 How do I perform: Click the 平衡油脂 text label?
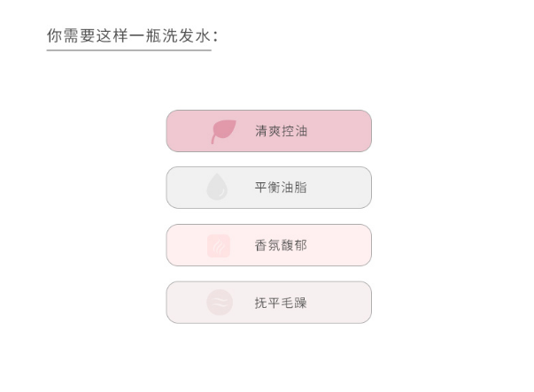click(x=281, y=188)
